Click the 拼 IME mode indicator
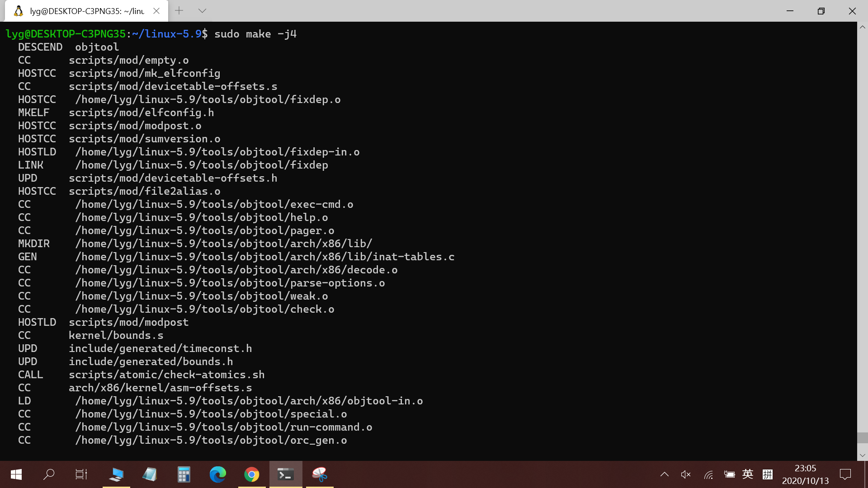This screenshot has height=488, width=868. coord(767,474)
